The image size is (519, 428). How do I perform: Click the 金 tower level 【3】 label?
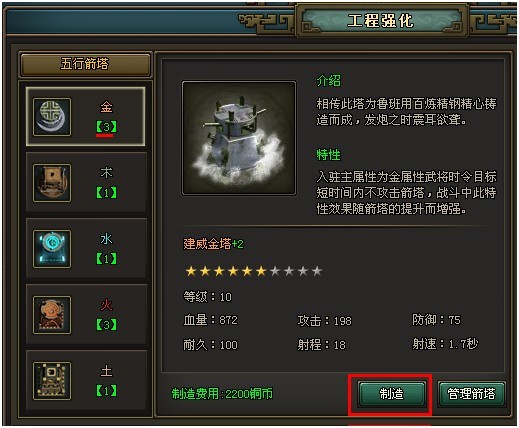106,127
